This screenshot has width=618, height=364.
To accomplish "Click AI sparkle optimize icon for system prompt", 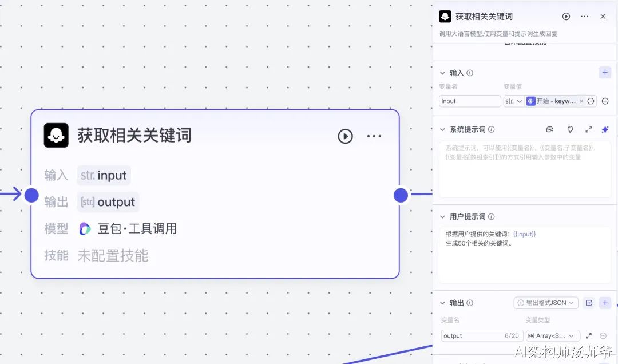I will pyautogui.click(x=605, y=129).
